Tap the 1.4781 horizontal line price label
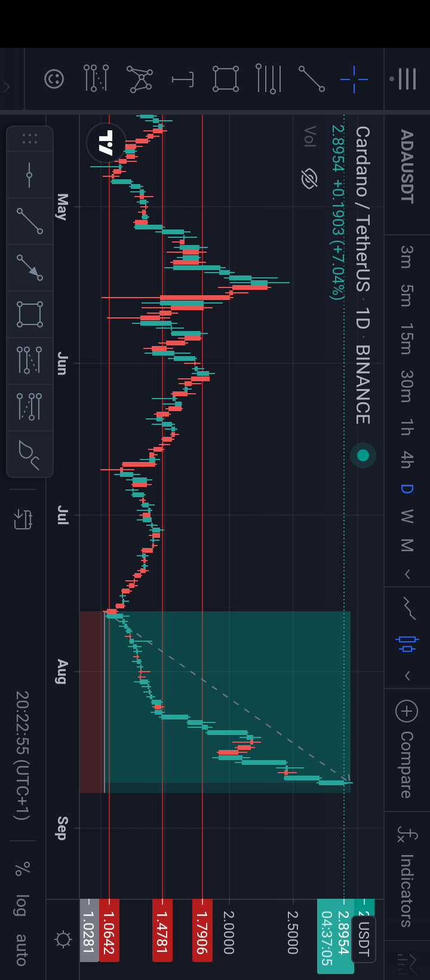430x980 pixels. point(162,930)
